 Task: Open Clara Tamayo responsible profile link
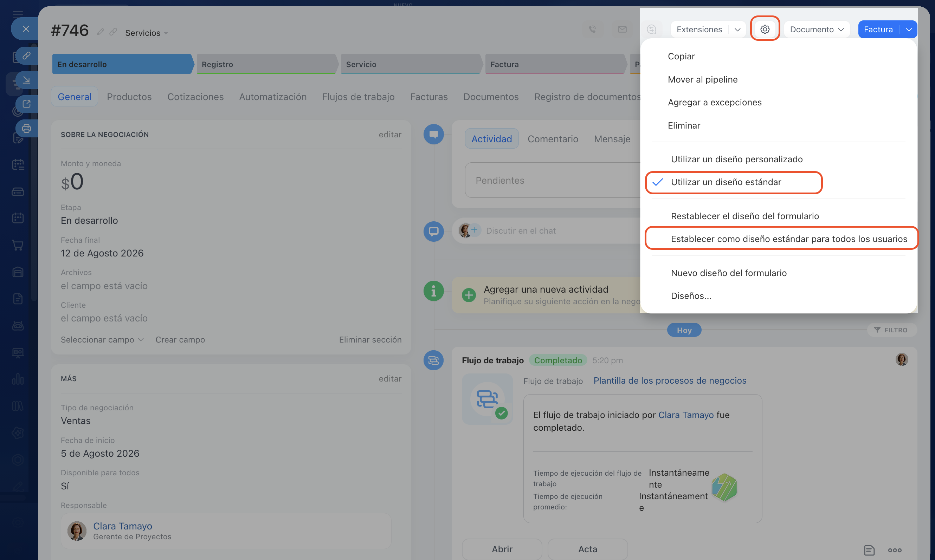point(123,526)
